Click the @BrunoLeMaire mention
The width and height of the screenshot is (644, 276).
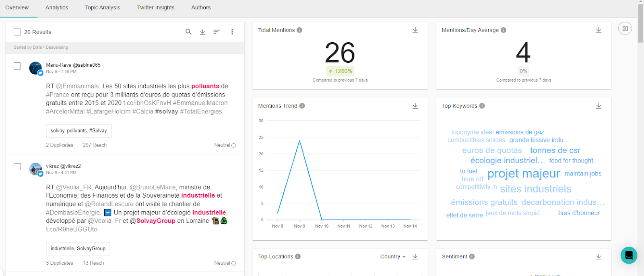pos(153,187)
